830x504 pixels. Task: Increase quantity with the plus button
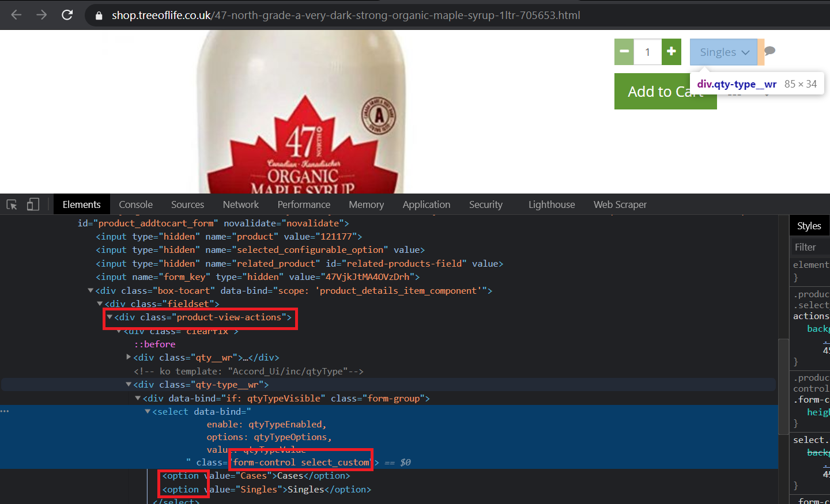coord(671,52)
